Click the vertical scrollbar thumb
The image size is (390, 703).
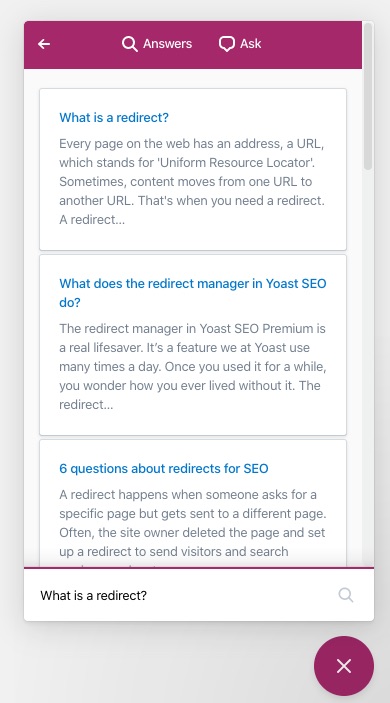[x=368, y=96]
